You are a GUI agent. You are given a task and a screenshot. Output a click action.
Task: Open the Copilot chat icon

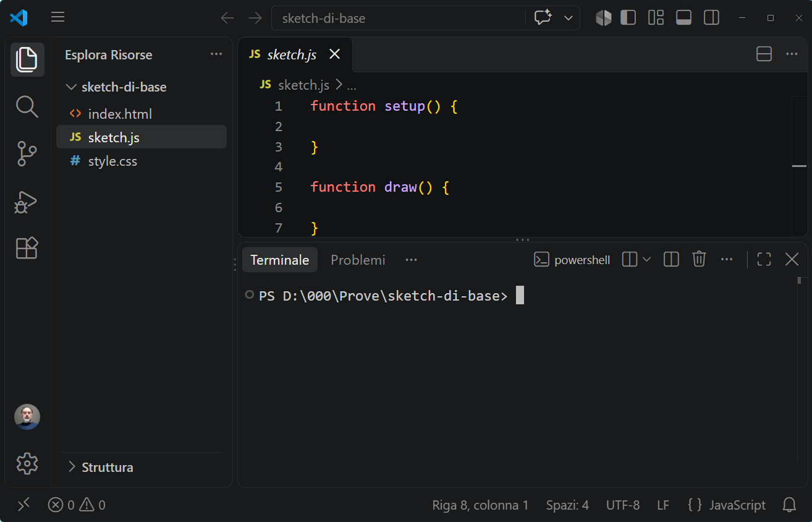pos(543,18)
